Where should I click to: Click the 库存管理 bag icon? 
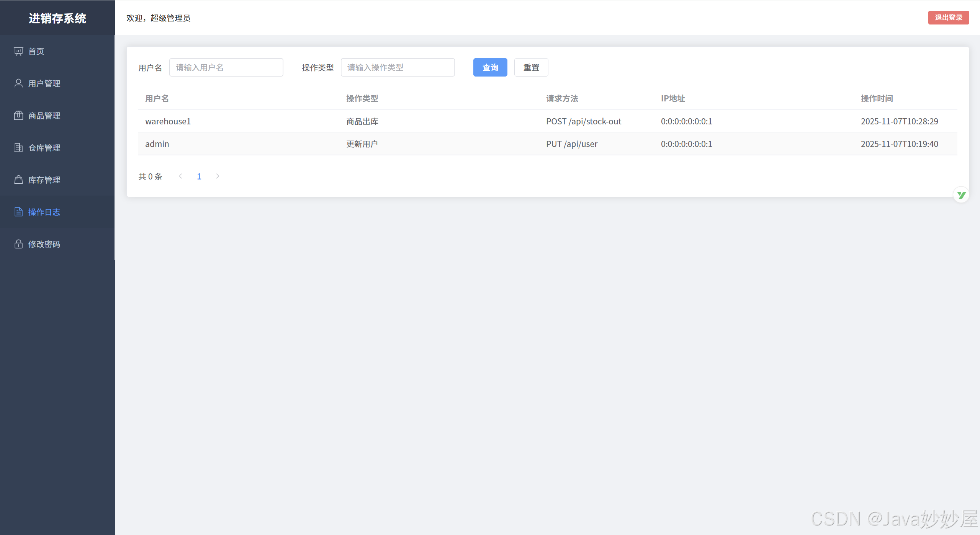18,180
